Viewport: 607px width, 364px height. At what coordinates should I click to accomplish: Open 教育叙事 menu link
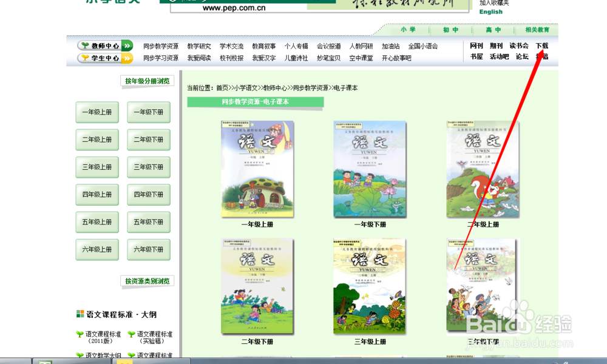point(263,46)
